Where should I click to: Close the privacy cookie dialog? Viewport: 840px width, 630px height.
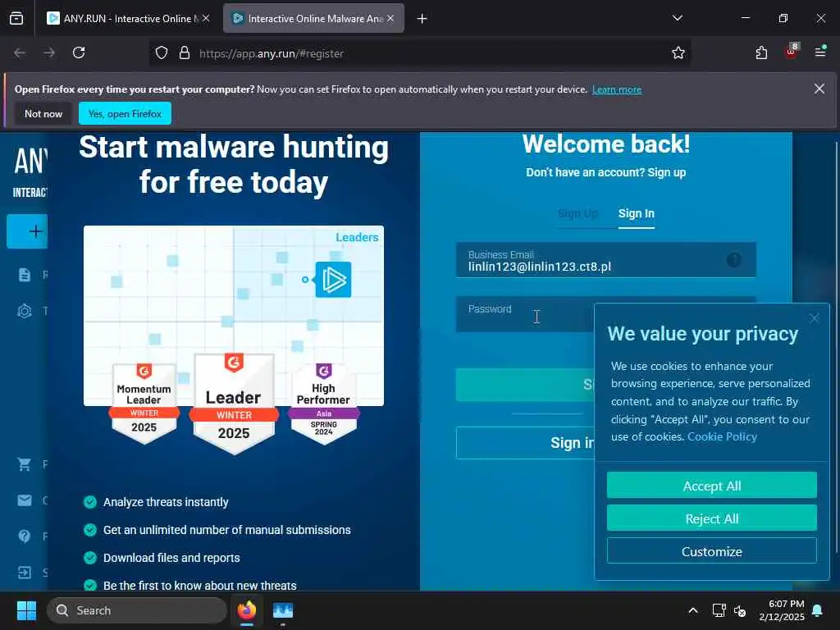pos(815,318)
